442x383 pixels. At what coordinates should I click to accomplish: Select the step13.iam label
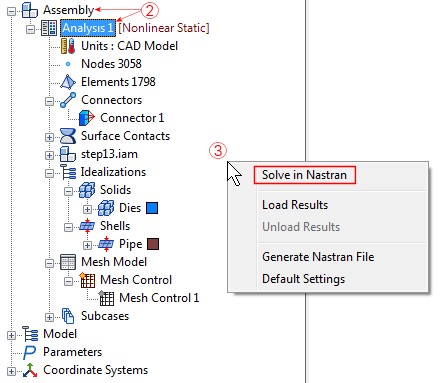(x=109, y=154)
